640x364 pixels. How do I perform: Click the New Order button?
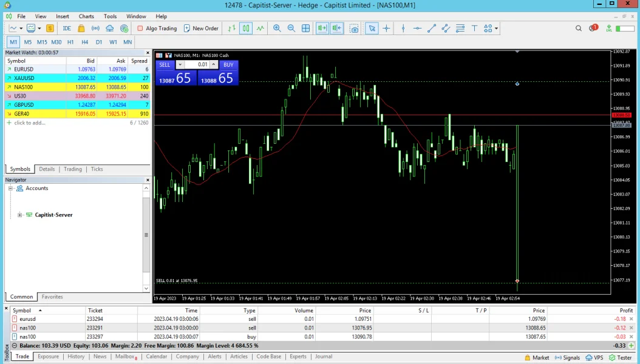[201, 29]
